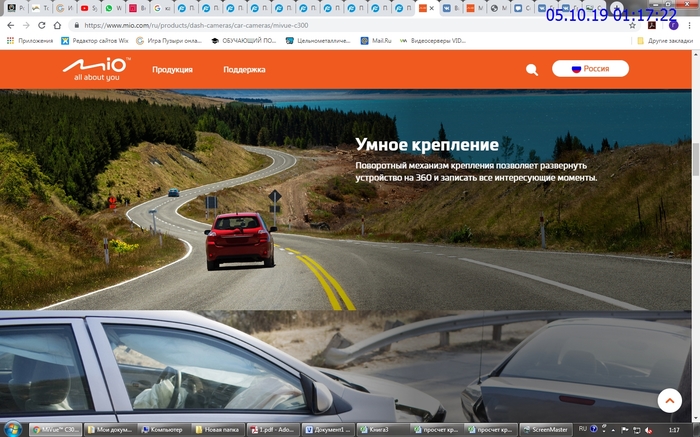Expand the Продукция menu
Image resolution: width=700 pixels, height=437 pixels.
coord(172,70)
